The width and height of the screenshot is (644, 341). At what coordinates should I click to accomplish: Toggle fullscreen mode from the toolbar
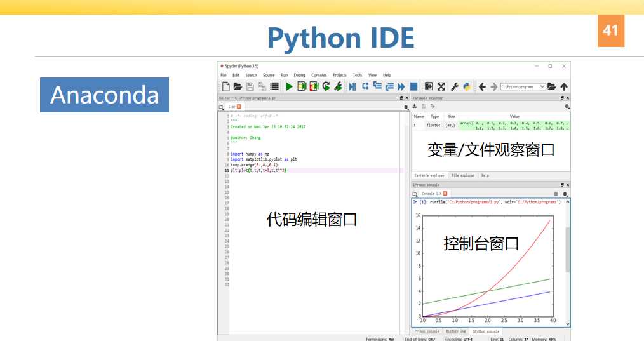(441, 86)
